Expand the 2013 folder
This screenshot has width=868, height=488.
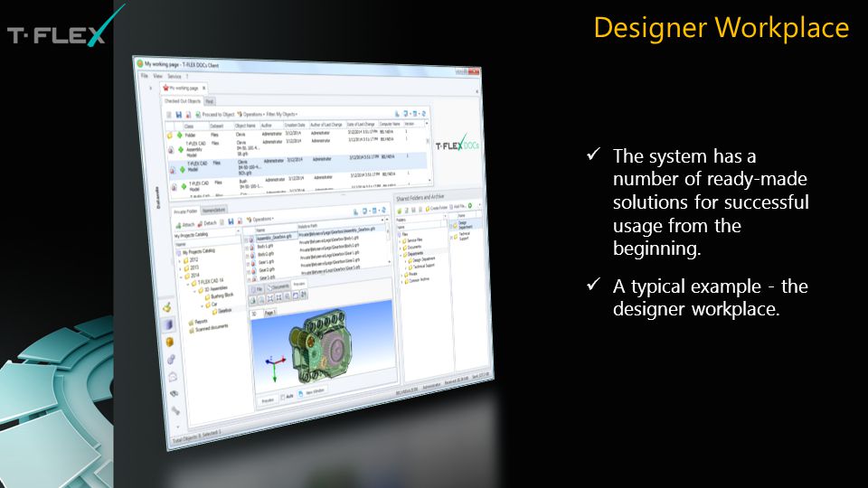(179, 267)
